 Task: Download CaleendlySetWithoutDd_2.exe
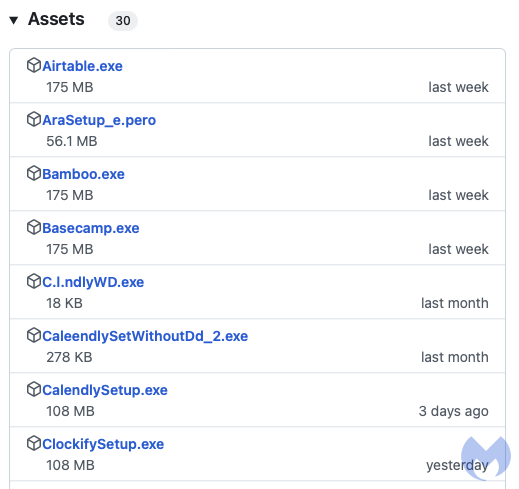click(145, 336)
